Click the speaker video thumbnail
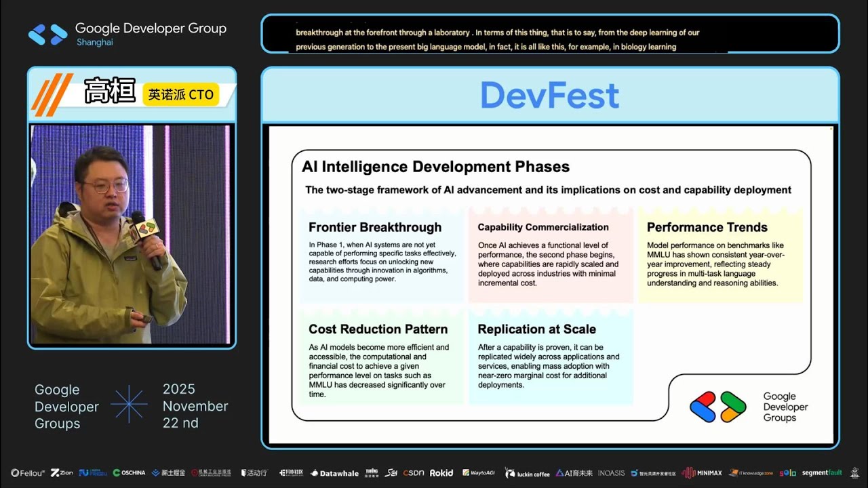 (132, 235)
